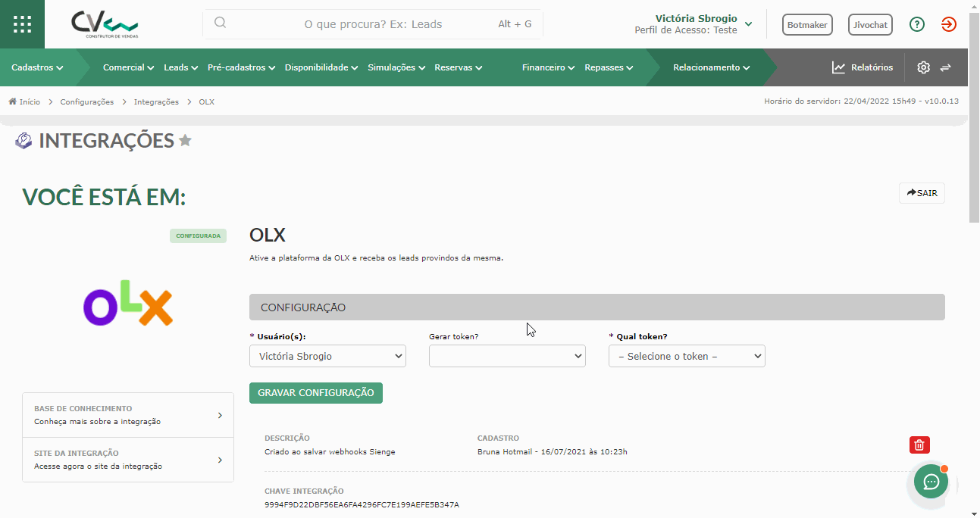Click the CV Construtor de Vendas logo
The height and width of the screenshot is (518, 980).
pos(105,24)
